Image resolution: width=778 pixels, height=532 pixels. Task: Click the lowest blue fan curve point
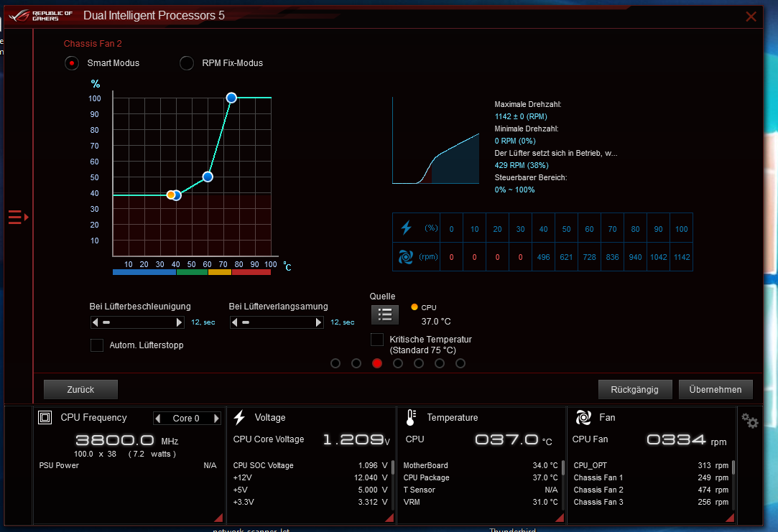(x=177, y=195)
